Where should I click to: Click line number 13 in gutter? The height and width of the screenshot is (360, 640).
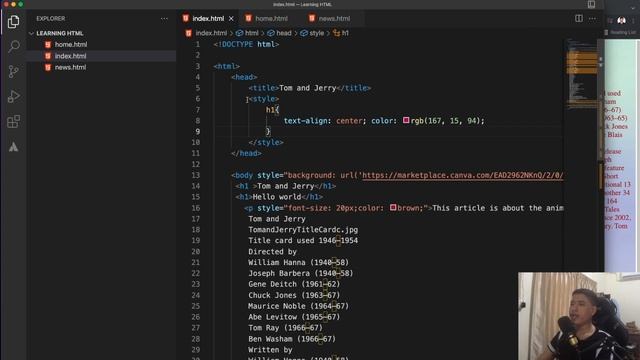coord(196,175)
